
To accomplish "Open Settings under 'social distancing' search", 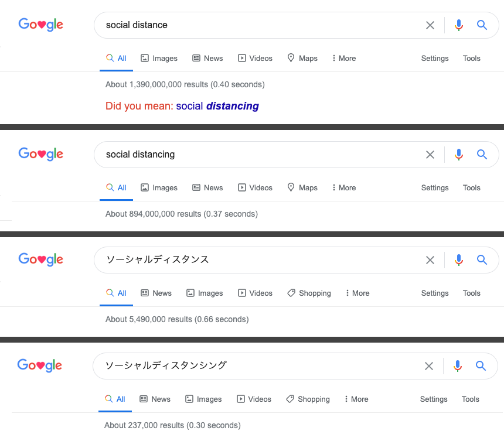I will [x=435, y=188].
